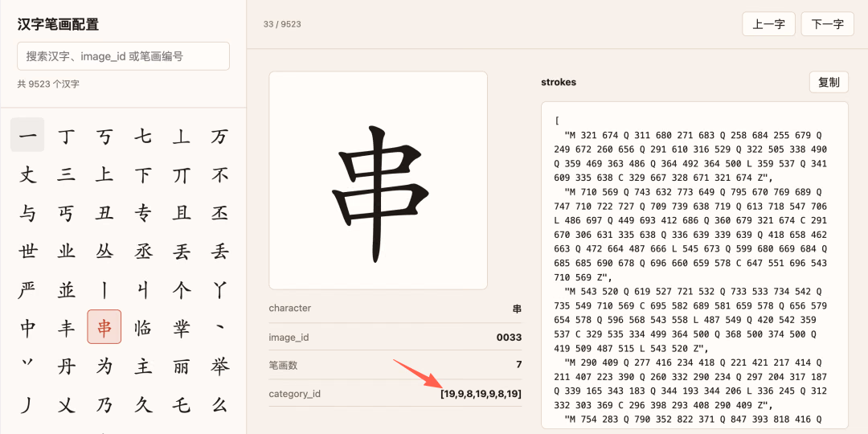The image size is (868, 434).
Task: Pick character 个 in the grid
Action: (182, 289)
